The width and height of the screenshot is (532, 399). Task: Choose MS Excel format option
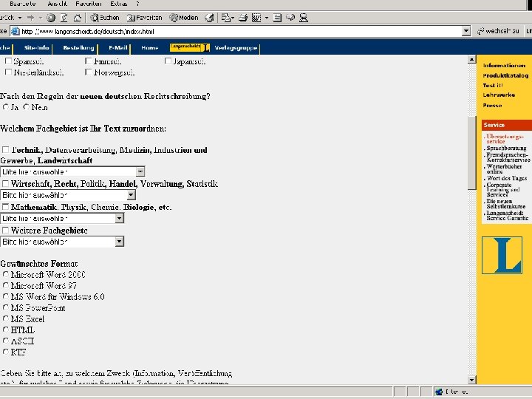point(5,318)
